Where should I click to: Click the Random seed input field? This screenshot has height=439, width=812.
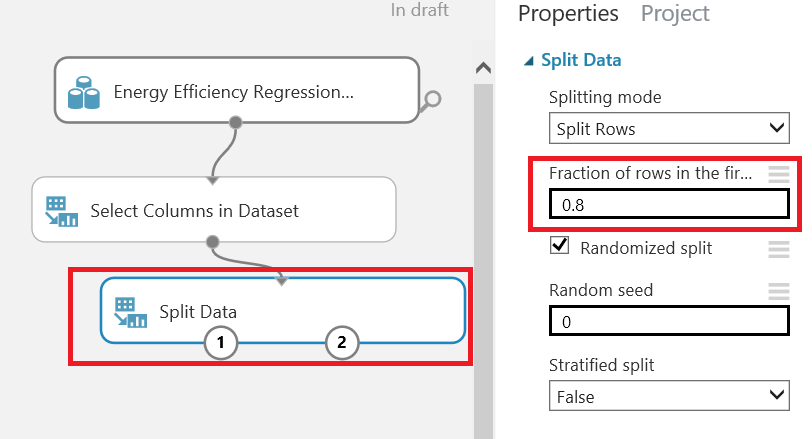669,321
